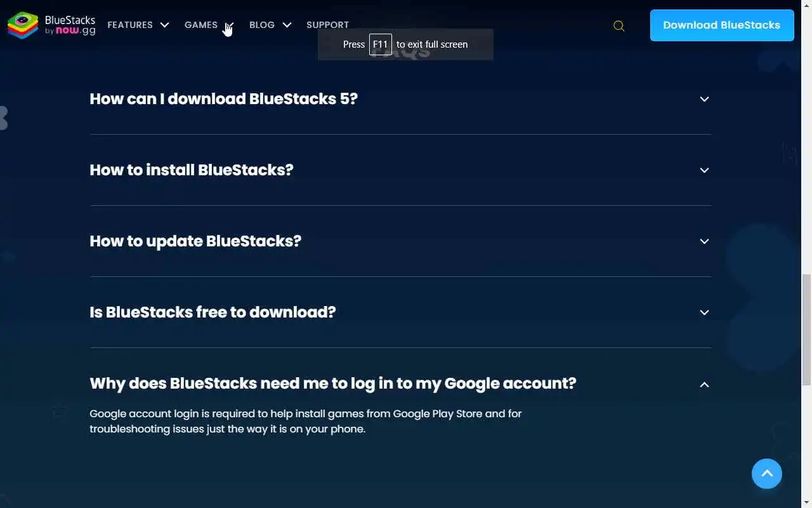812x508 pixels.
Task: Expand 'How to update BlueStacks?' chevron
Action: coord(704,241)
